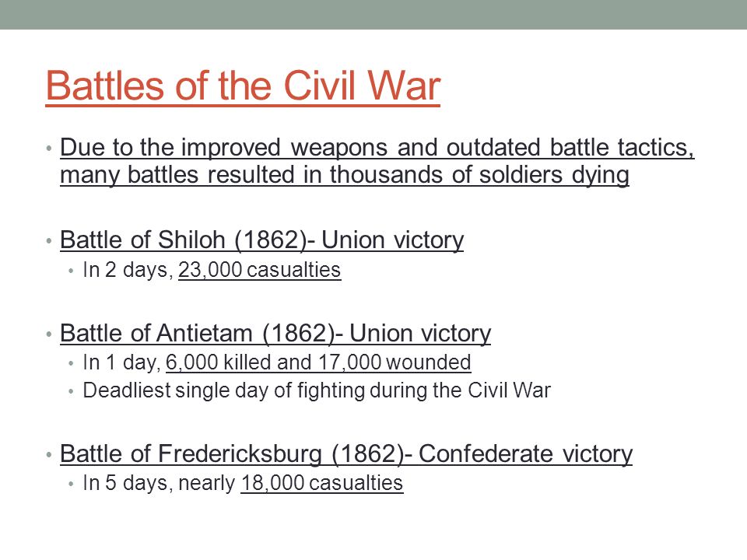Click 'Union victory' in the Antietam heading
This screenshot has width=747, height=560.
(420, 334)
